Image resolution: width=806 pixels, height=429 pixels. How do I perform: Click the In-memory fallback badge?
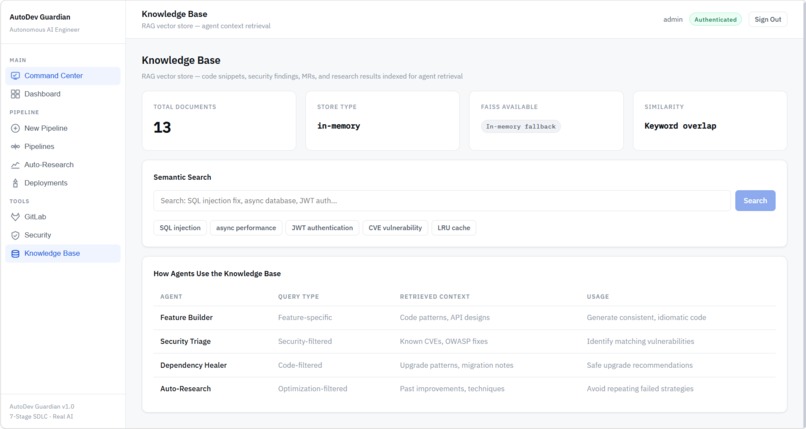(x=521, y=126)
